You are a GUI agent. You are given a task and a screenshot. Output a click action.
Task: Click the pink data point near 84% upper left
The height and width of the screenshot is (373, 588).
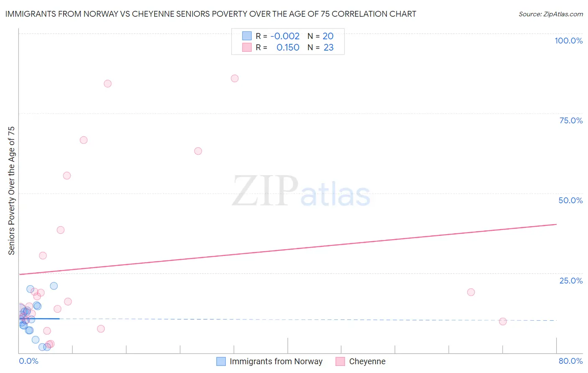pos(107,84)
